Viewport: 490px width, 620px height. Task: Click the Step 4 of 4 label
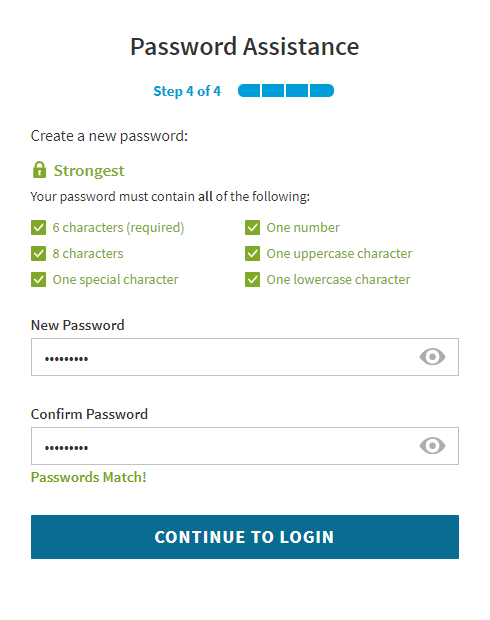tap(187, 91)
